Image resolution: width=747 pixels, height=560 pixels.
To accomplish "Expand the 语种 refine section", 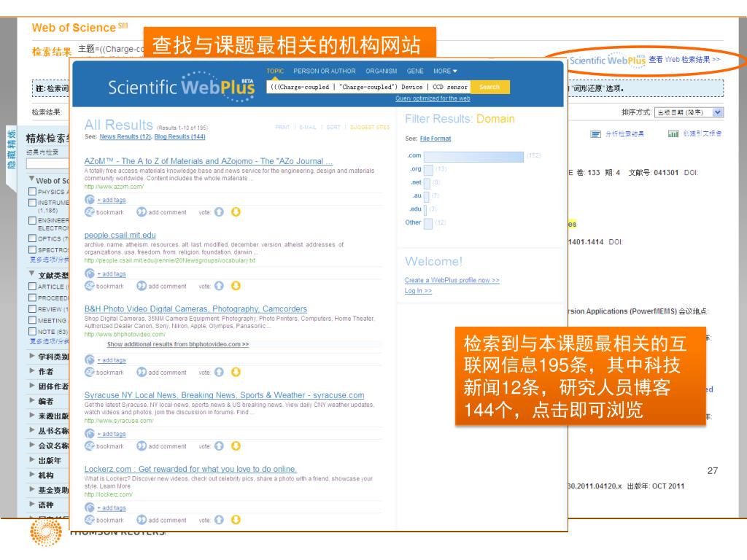I will point(31,504).
